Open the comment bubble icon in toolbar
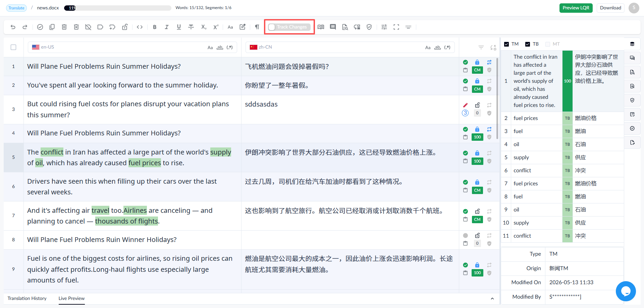Image resolution: width=644 pixels, height=308 pixels. click(x=333, y=27)
